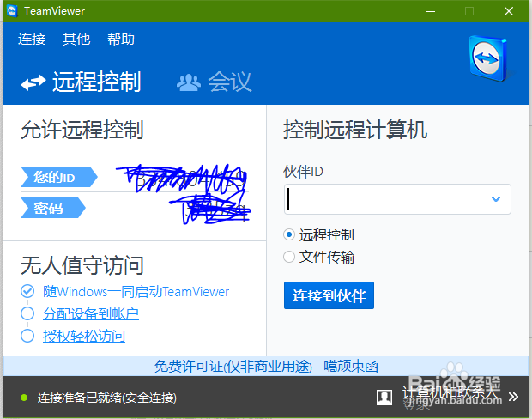Minimize the TeamViewer window

pyautogui.click(x=431, y=11)
